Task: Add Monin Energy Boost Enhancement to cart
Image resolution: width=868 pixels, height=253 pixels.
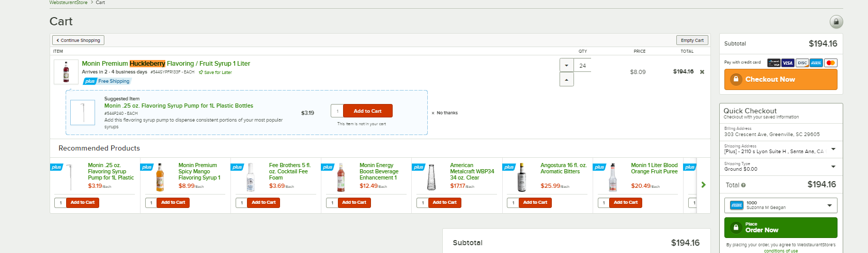Action: click(354, 203)
